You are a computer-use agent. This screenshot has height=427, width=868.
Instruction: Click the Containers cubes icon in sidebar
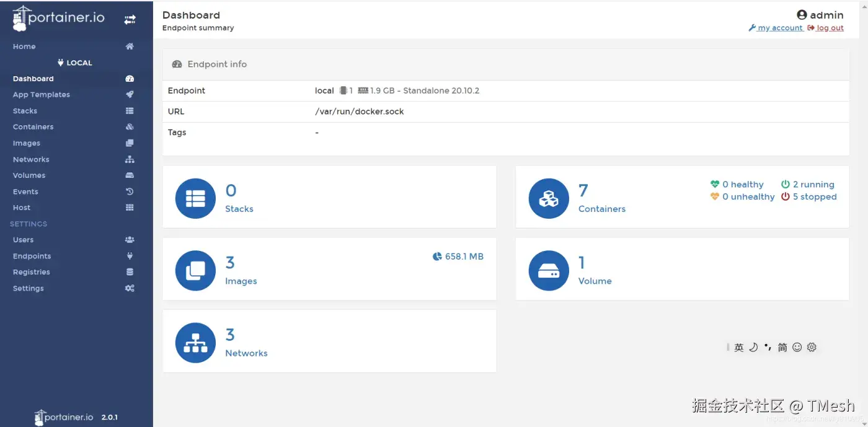(130, 127)
